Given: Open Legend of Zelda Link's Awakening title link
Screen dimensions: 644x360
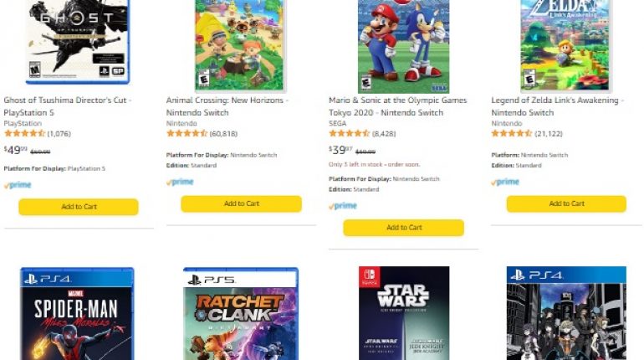Looking at the screenshot, I should click(556, 105).
